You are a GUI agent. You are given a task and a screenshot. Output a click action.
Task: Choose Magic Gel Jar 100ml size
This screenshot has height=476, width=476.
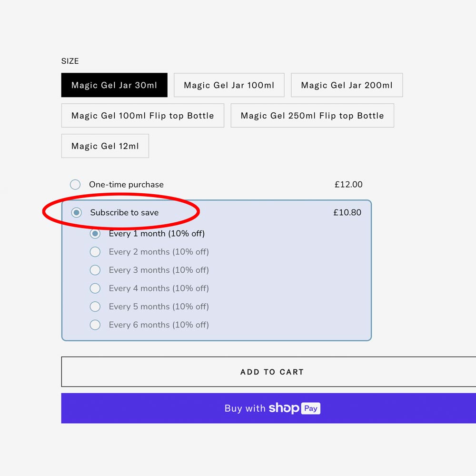click(229, 85)
